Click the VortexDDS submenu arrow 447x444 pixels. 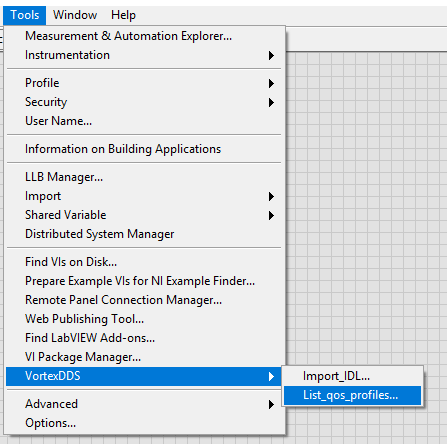point(271,377)
